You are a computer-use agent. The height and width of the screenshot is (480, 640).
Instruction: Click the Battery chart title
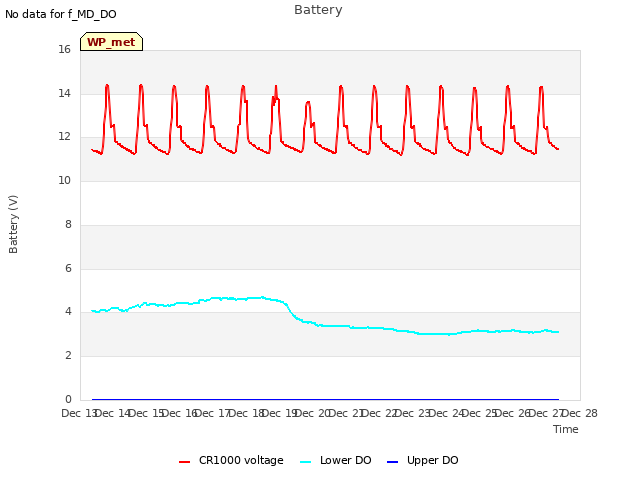[318, 9]
